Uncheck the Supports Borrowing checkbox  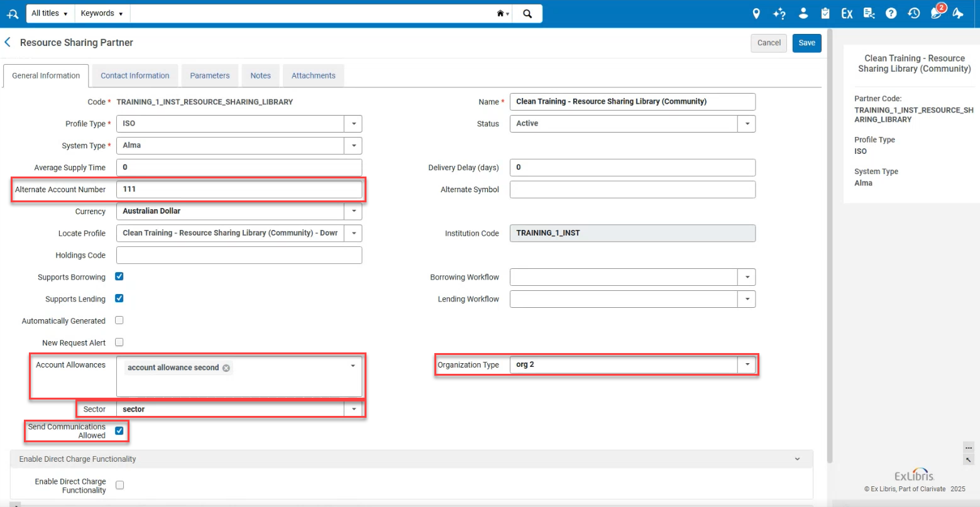pyautogui.click(x=119, y=276)
